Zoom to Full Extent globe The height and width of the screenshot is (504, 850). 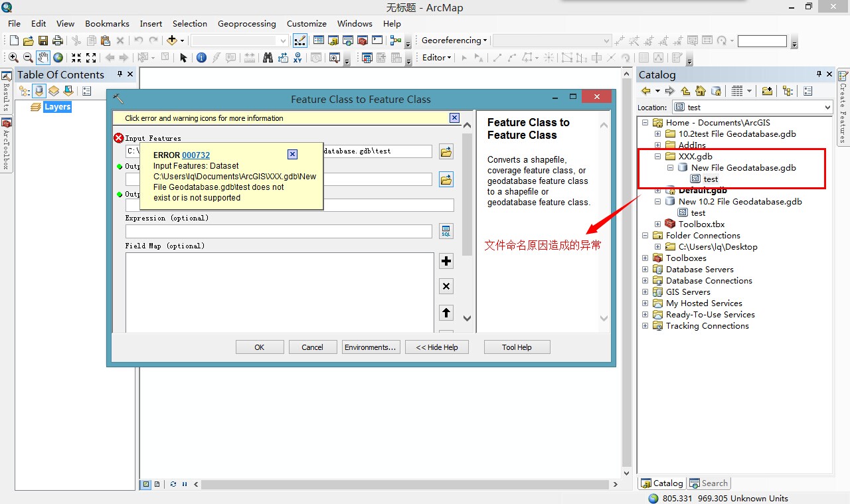[x=58, y=58]
